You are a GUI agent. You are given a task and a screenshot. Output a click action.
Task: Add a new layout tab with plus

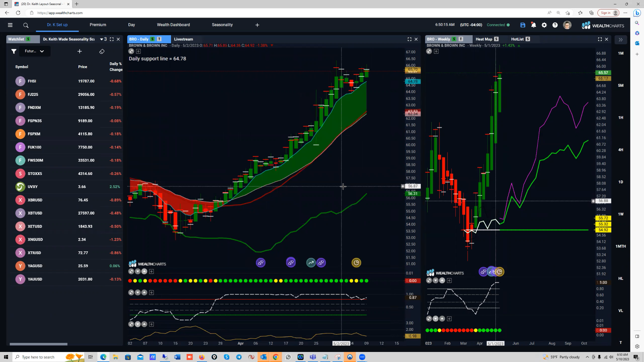(257, 25)
